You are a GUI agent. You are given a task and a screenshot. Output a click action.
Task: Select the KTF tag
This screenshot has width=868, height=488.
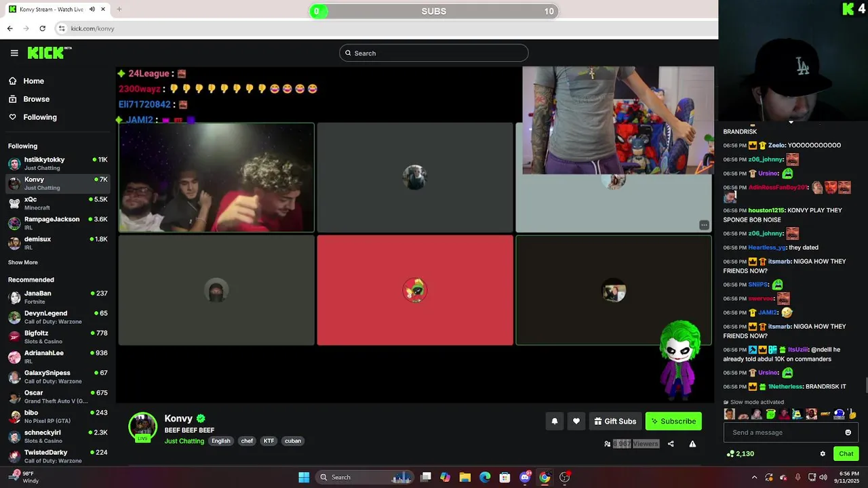pyautogui.click(x=269, y=441)
